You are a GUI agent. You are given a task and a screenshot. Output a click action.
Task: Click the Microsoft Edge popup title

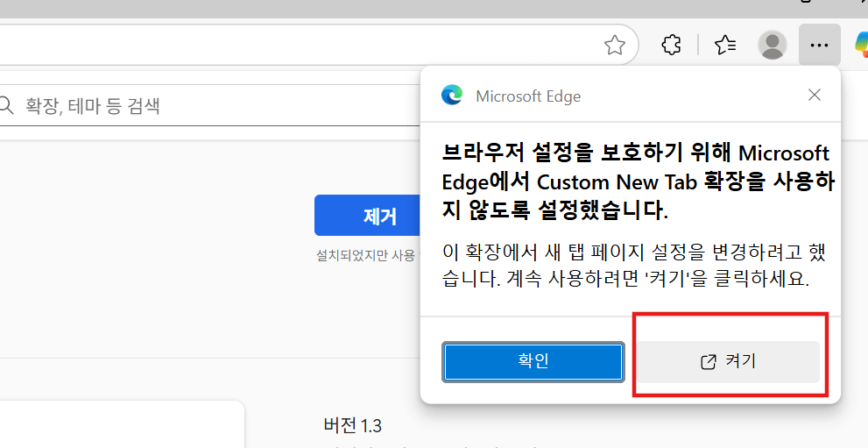[x=528, y=96]
